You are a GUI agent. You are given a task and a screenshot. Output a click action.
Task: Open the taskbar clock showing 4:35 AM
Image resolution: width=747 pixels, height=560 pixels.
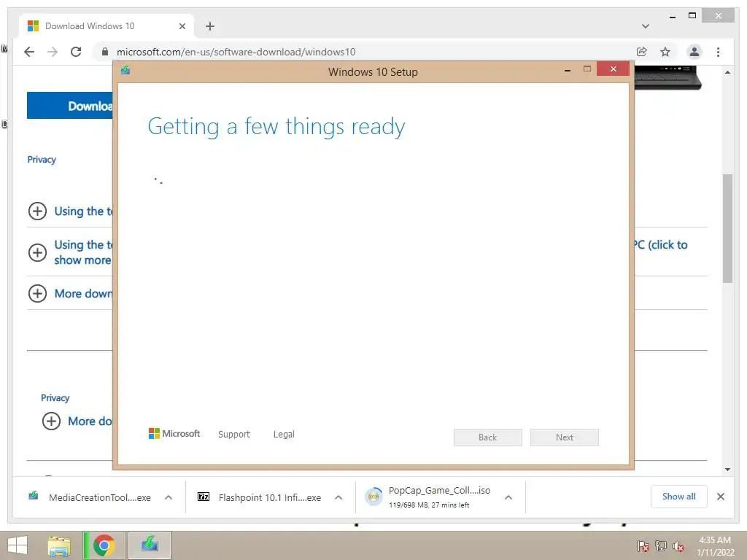pyautogui.click(x=715, y=546)
